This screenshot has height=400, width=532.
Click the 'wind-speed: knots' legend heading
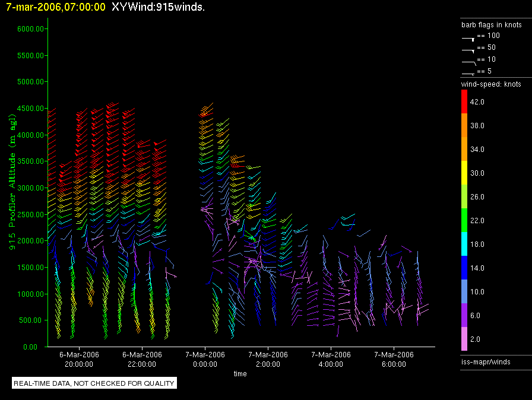(x=491, y=84)
